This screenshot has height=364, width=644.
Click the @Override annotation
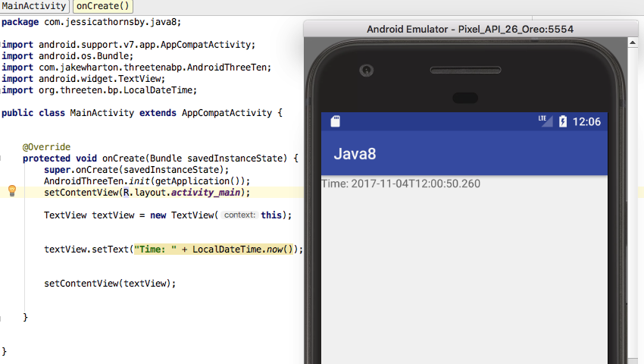coord(46,147)
